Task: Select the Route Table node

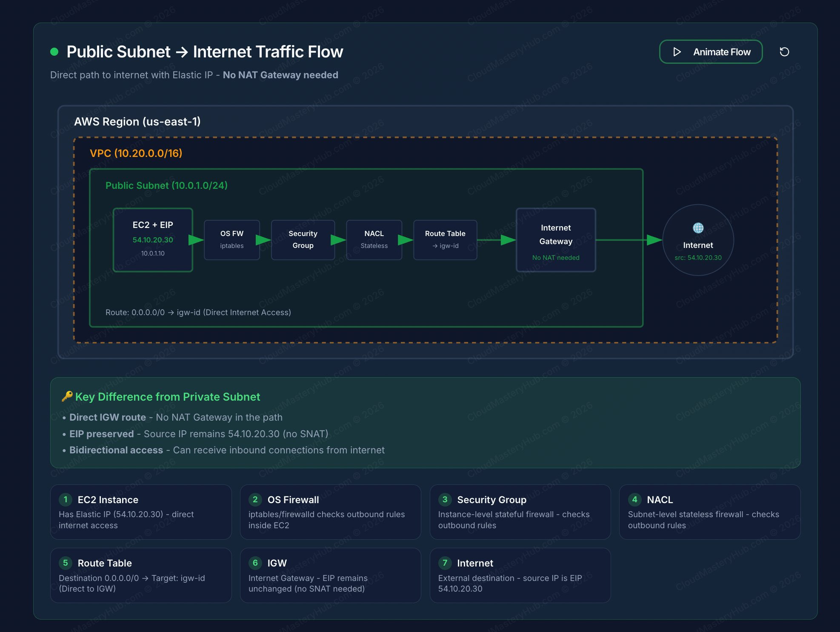Action: coord(445,240)
